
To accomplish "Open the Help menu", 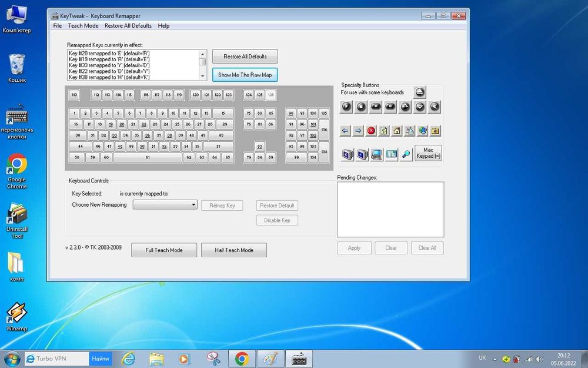I will point(163,25).
